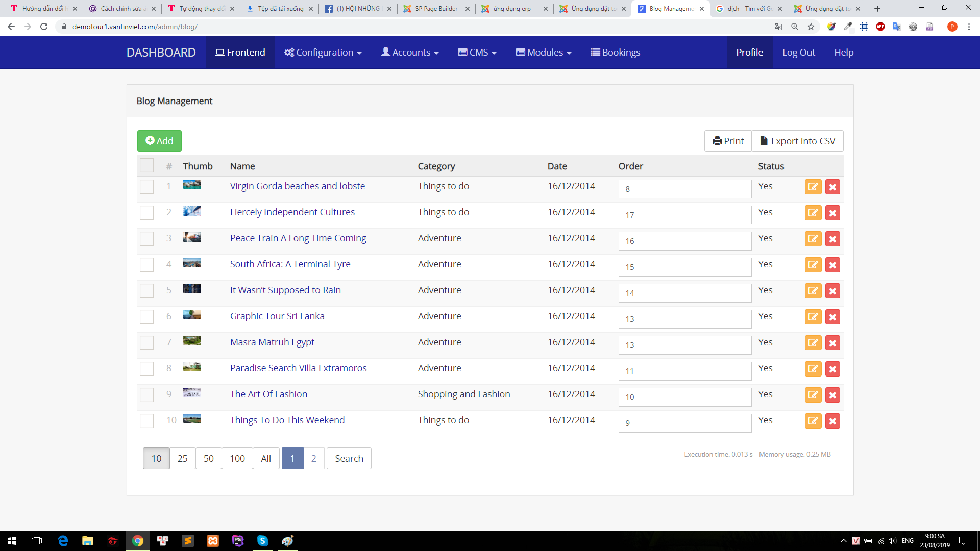This screenshot has height=551, width=980.
Task: Open the Chrome three-dot menu
Action: (x=969, y=27)
